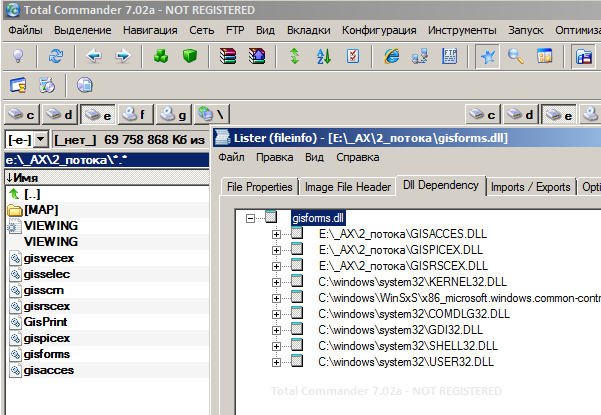The width and height of the screenshot is (601, 415).
Task: Click the A-Z sort icon
Action: (323, 56)
